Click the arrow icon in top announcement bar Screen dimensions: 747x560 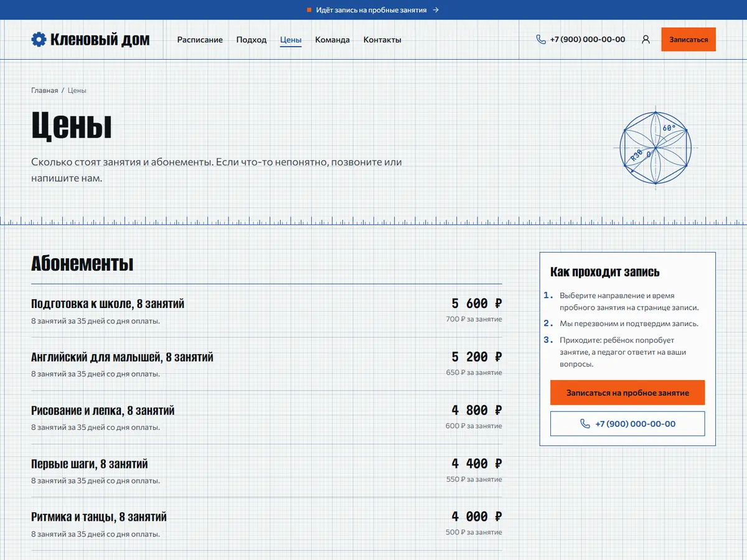pyautogui.click(x=436, y=10)
